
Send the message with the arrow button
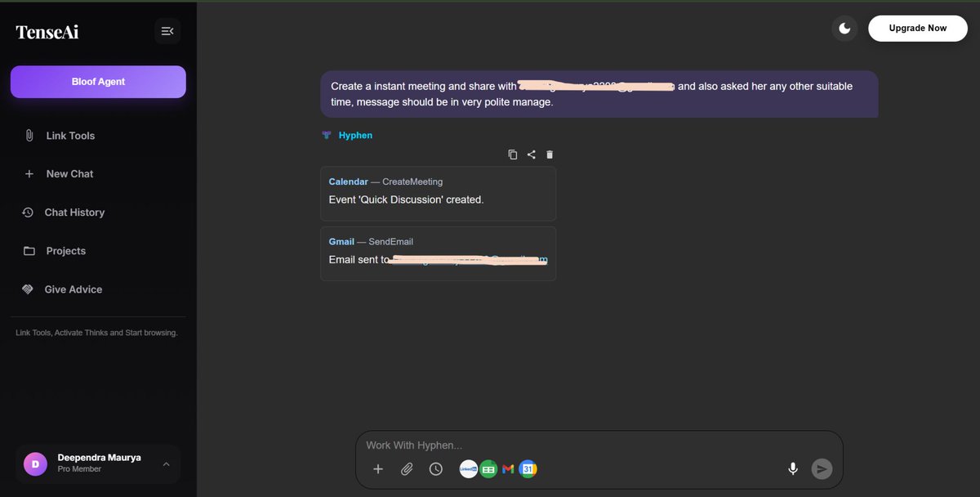(822, 468)
